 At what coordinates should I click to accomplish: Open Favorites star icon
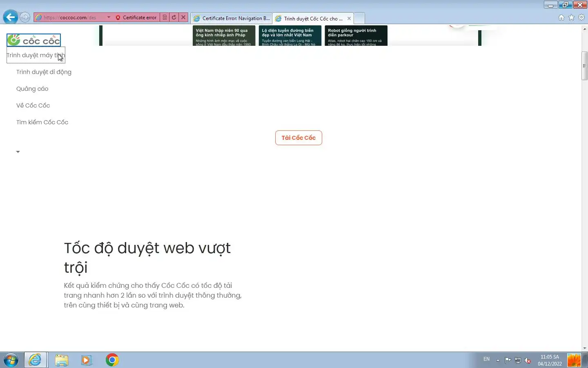pos(571,18)
